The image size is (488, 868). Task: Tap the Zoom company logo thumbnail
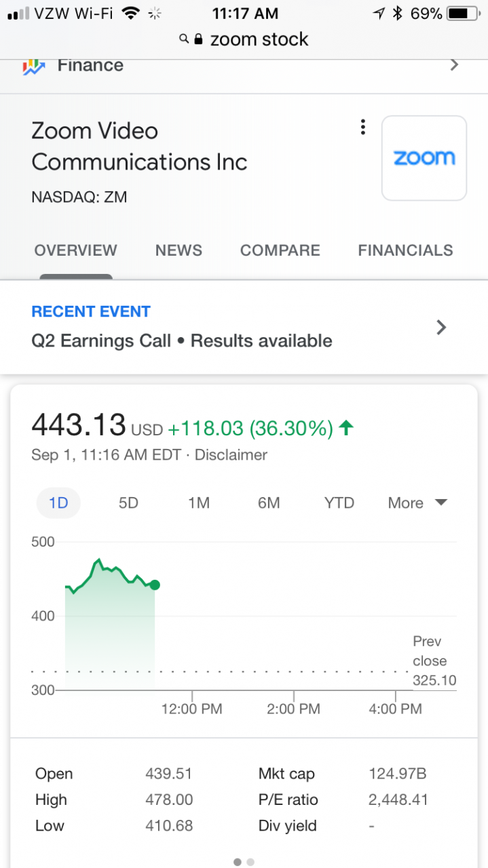click(424, 158)
